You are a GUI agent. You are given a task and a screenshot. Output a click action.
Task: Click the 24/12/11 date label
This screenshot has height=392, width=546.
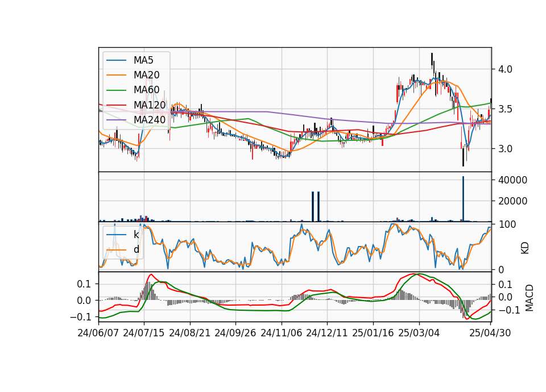327,333
